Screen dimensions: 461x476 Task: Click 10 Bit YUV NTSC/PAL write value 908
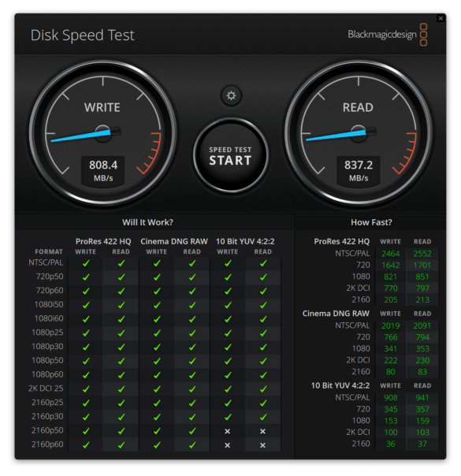391,397
